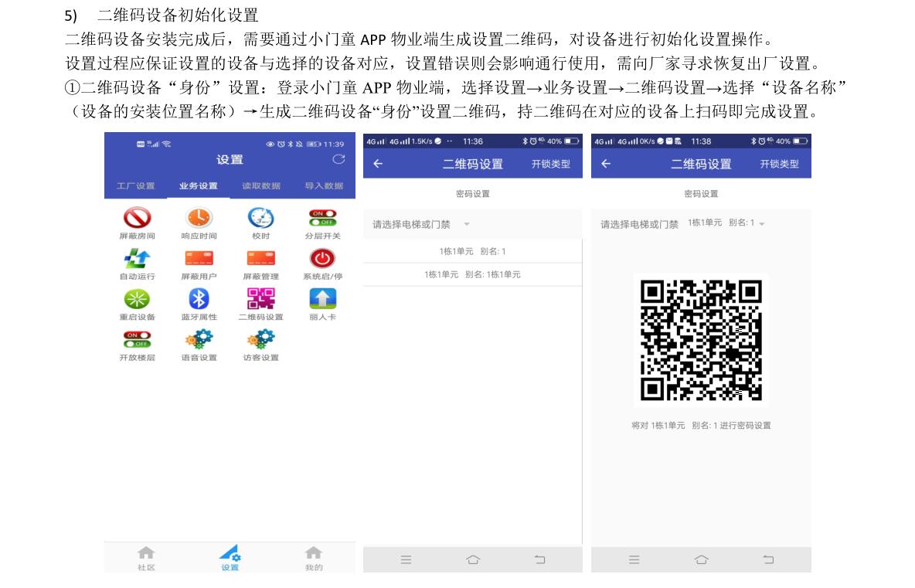Tap 11:38 clock in right status bar

pyautogui.click(x=701, y=141)
